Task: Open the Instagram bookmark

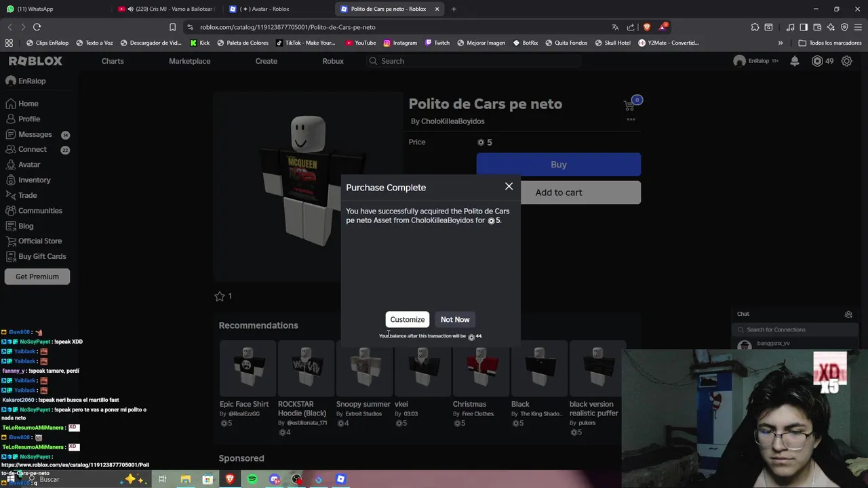Action: pyautogui.click(x=400, y=43)
